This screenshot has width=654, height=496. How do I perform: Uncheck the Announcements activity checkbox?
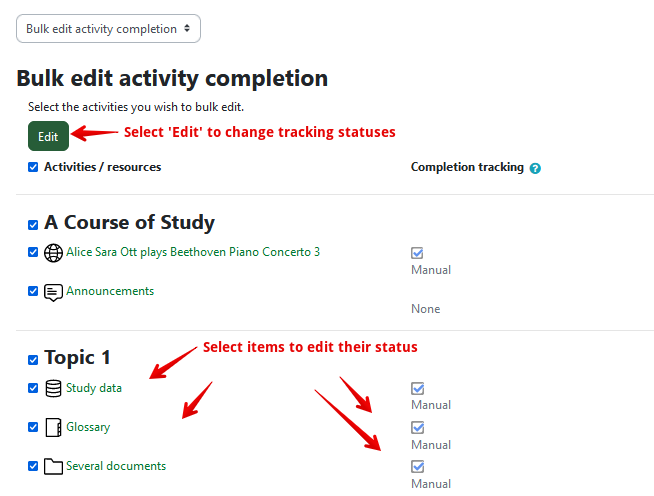point(33,292)
